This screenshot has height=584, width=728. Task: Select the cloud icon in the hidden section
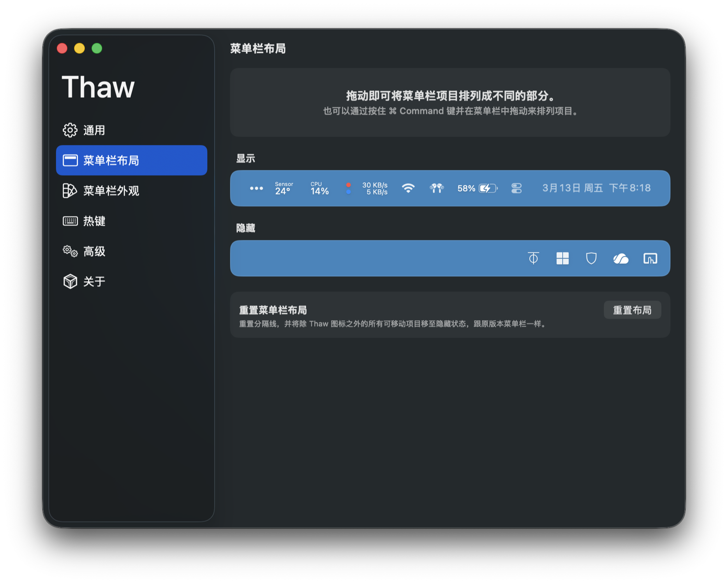pyautogui.click(x=620, y=258)
